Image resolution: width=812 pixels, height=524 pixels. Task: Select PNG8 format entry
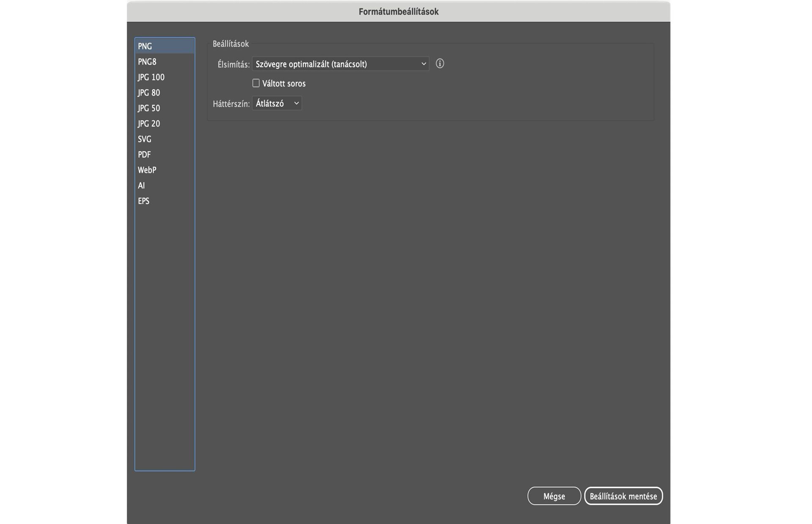coord(147,62)
